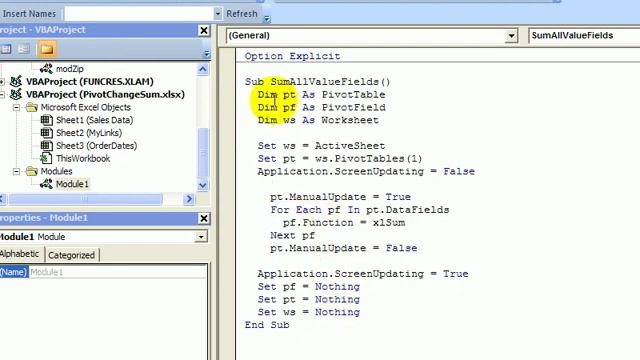Click project tree scroll down arrow

click(x=203, y=185)
